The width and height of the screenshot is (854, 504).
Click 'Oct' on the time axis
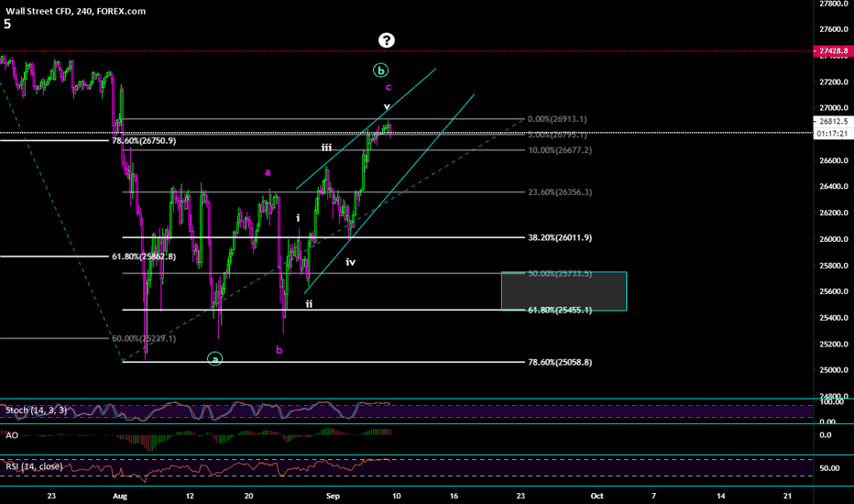[x=597, y=496]
